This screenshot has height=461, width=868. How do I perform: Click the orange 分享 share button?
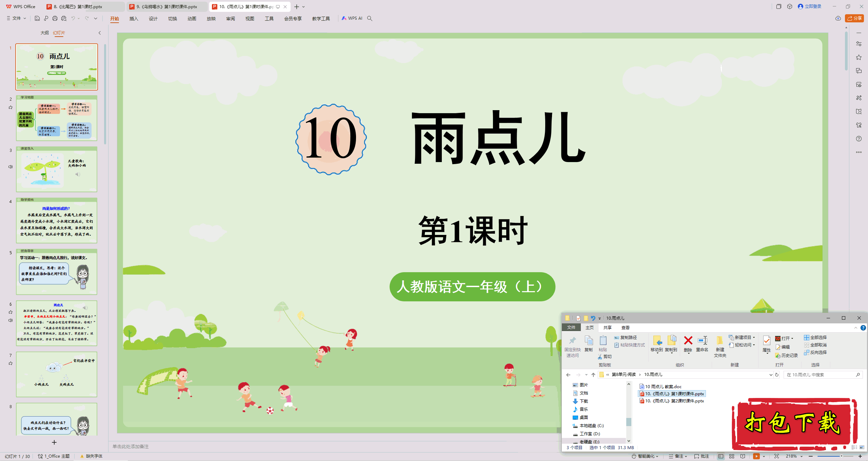coord(854,18)
